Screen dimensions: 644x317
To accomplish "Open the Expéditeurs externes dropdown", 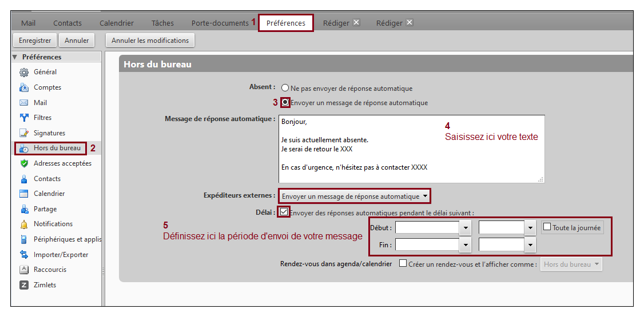I will pos(355,196).
